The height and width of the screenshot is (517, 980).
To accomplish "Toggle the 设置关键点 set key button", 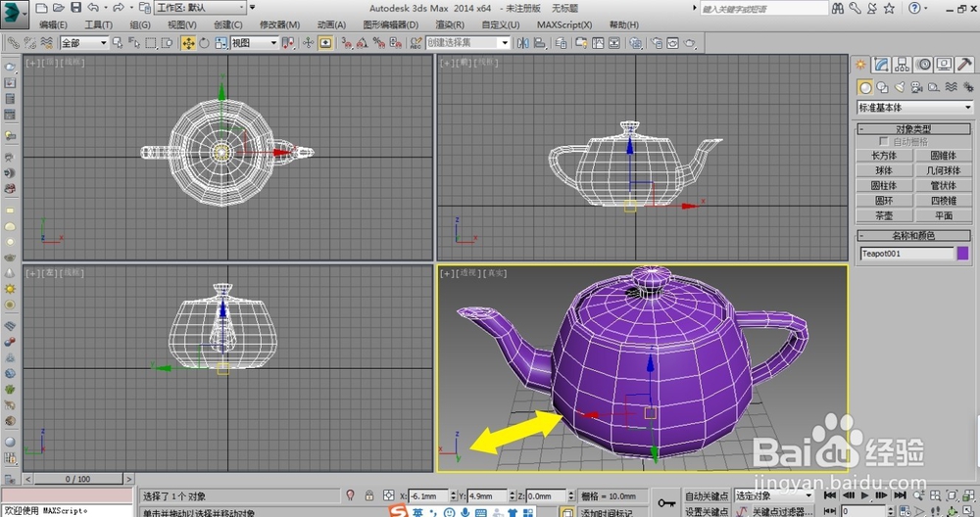I will pyautogui.click(x=707, y=511).
